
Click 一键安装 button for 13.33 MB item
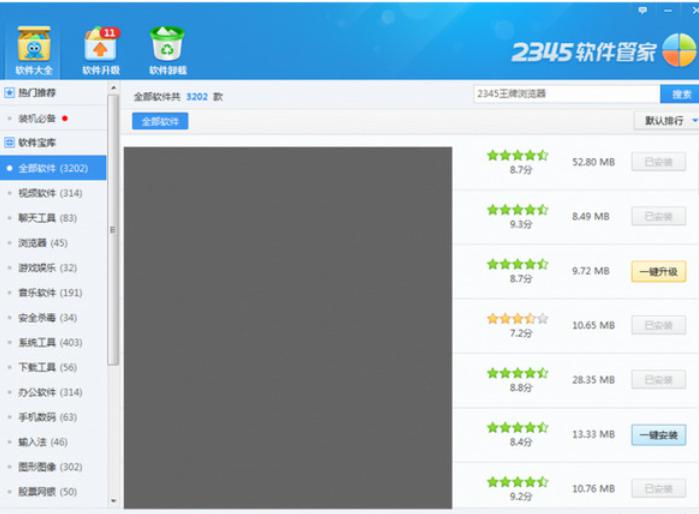tap(658, 435)
